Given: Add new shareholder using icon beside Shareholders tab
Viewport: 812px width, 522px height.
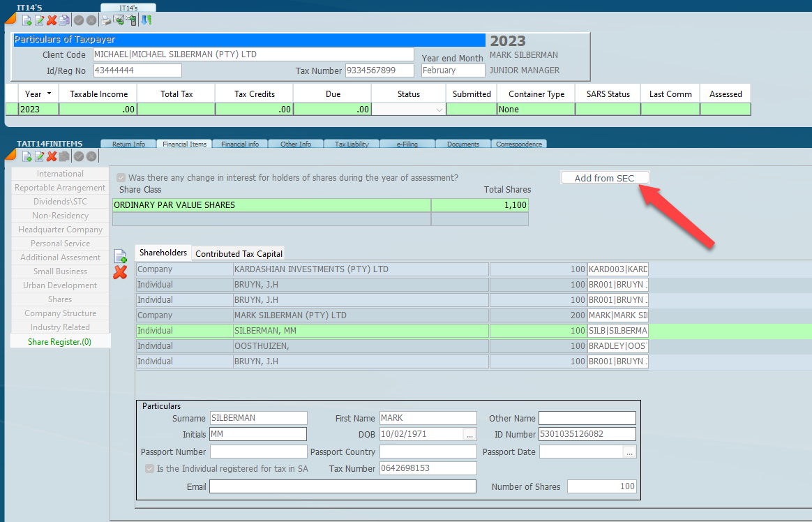Looking at the screenshot, I should [120, 256].
